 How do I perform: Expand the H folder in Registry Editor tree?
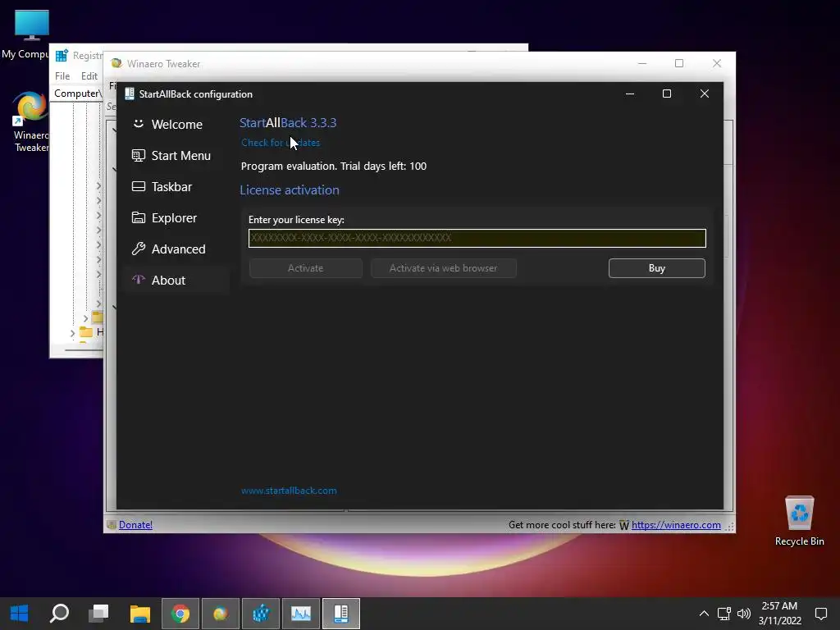pos(72,333)
